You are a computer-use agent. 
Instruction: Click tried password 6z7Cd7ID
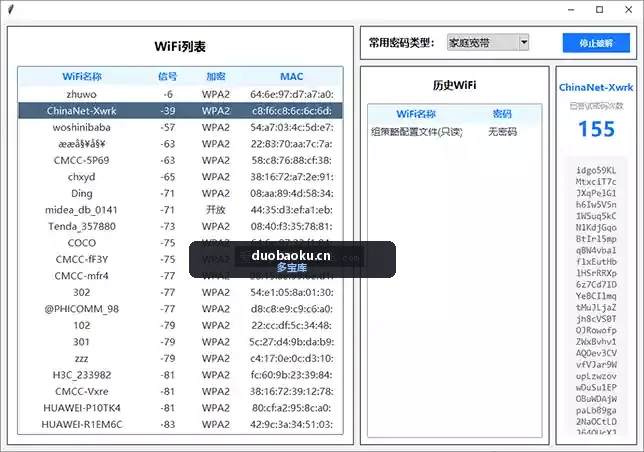pos(596,285)
